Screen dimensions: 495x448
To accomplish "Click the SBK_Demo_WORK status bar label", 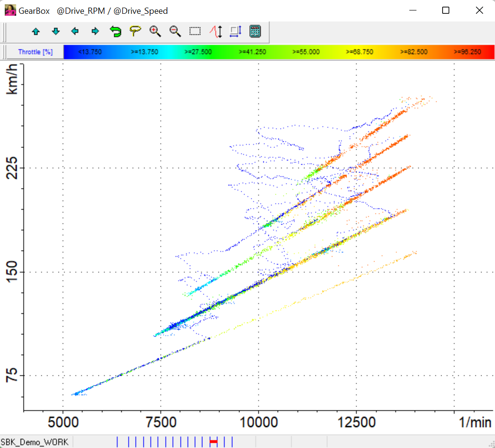I will tap(34, 442).
